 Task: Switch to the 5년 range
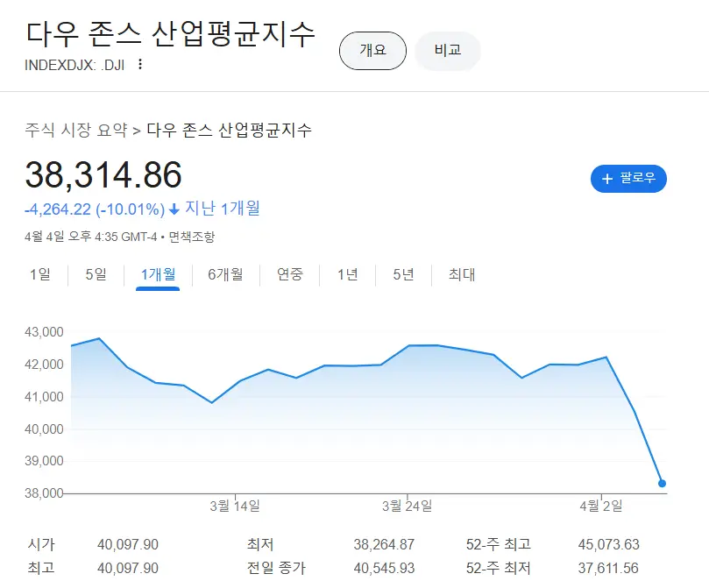[403, 274]
